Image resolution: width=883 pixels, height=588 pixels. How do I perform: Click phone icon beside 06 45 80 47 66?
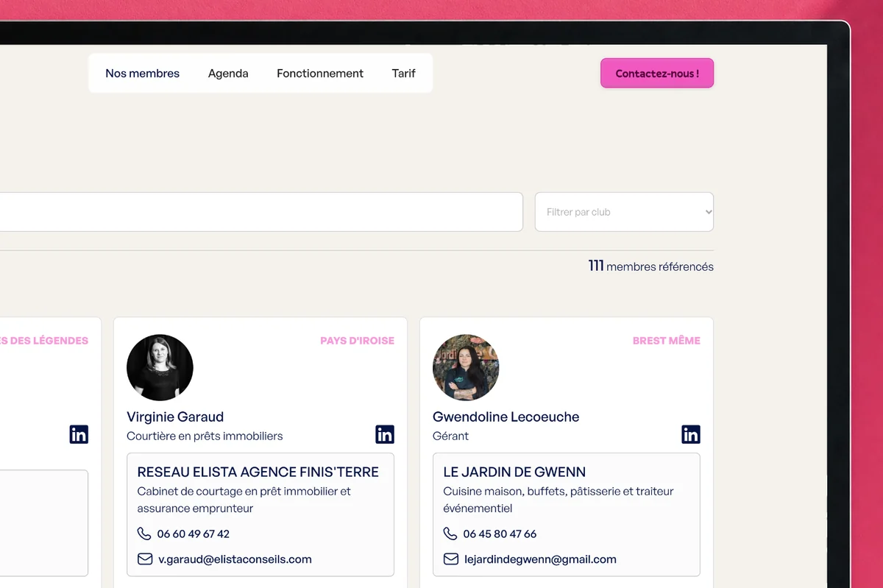tap(450, 534)
